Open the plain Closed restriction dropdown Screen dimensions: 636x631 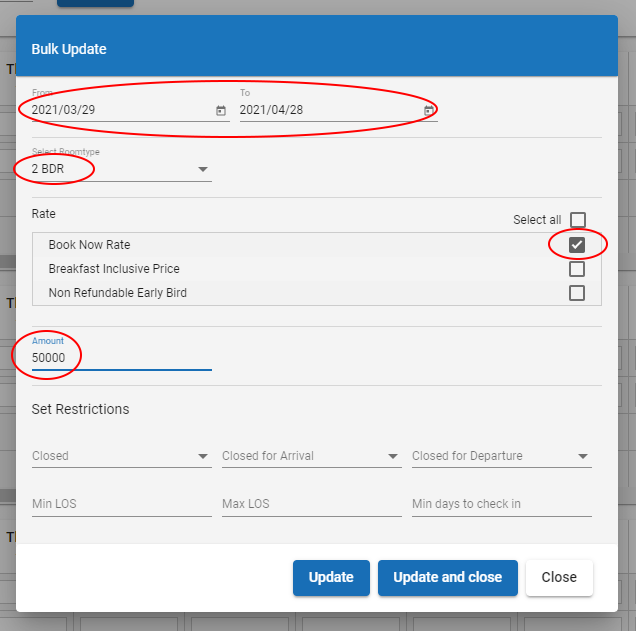click(x=121, y=456)
